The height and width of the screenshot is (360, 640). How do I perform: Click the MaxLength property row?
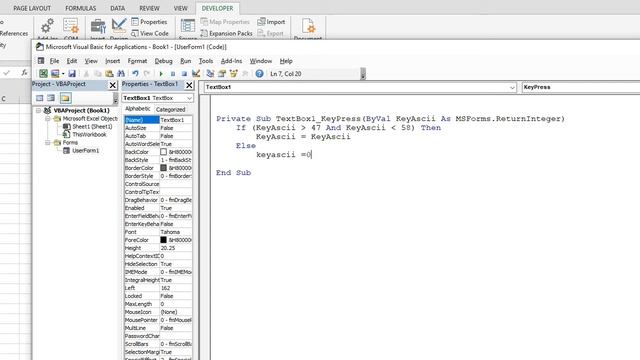point(158,304)
